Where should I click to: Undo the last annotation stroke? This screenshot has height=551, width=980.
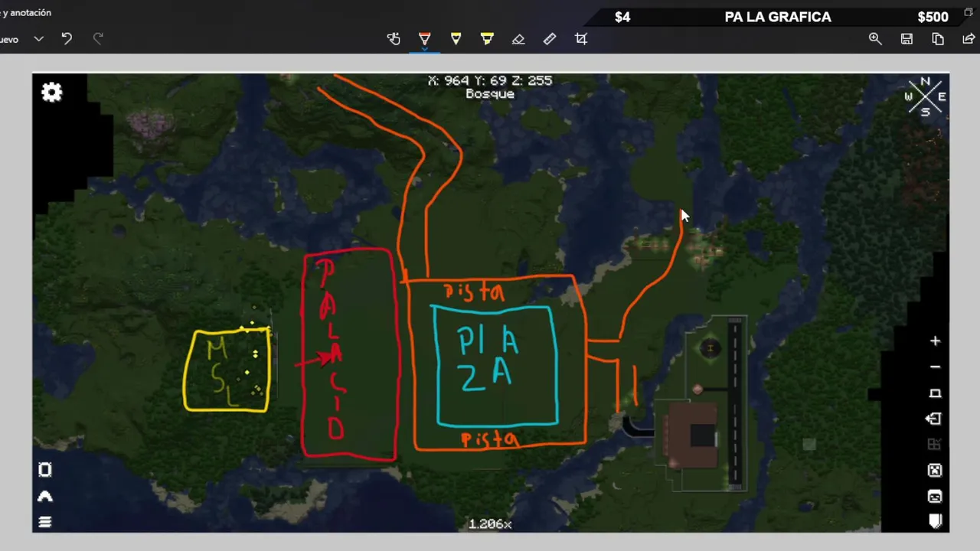67,39
